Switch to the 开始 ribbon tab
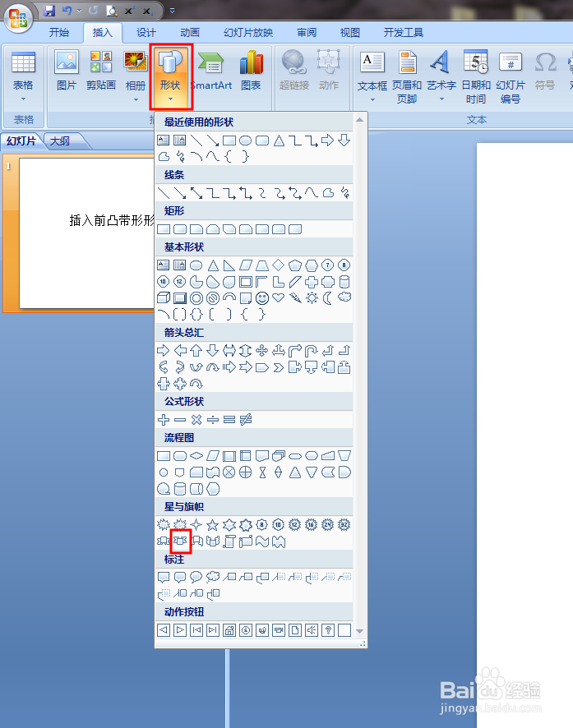The image size is (573, 728). point(59,33)
